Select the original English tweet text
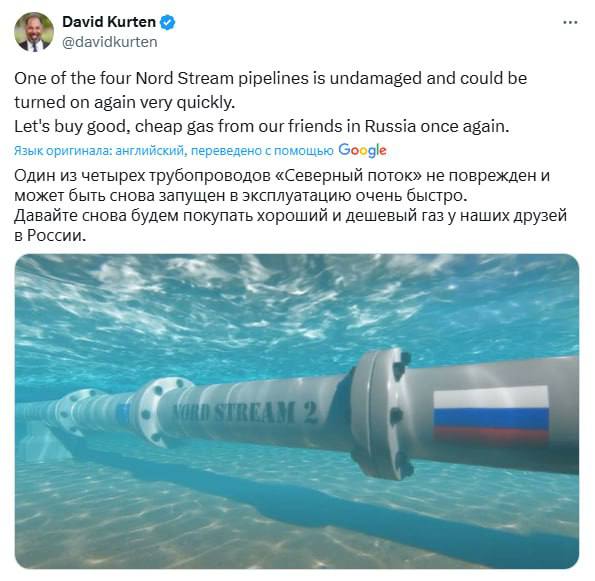 pos(271,102)
